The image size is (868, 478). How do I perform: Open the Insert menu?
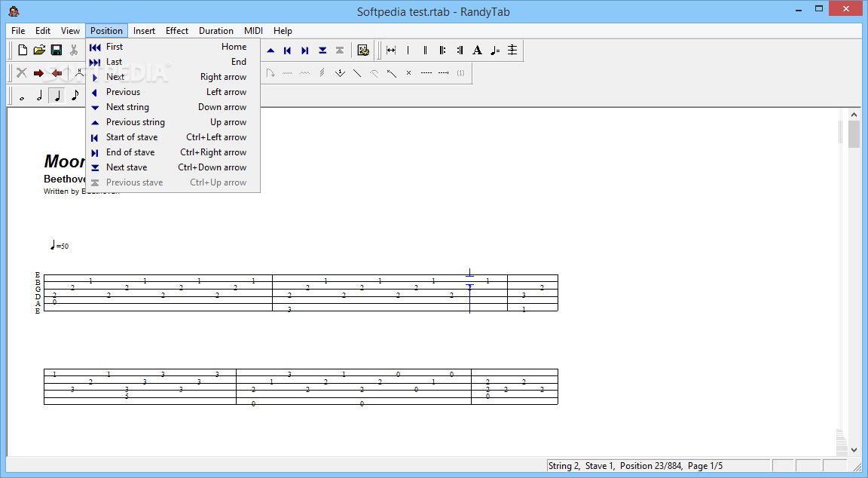[144, 31]
